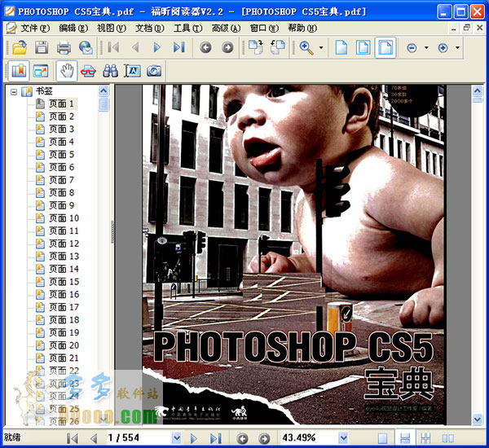Go to previous view in top toolbar

click(x=205, y=47)
